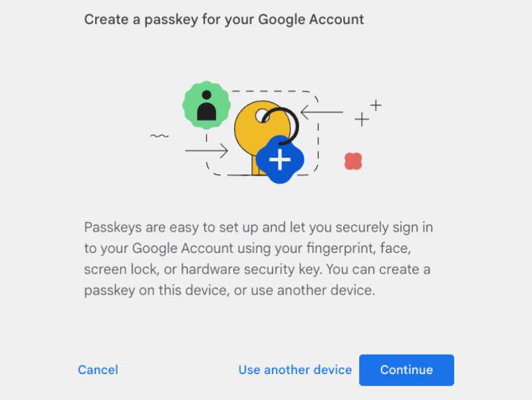Click the black person silhouette
Image resolution: width=532 pixels, height=400 pixels.
click(206, 105)
